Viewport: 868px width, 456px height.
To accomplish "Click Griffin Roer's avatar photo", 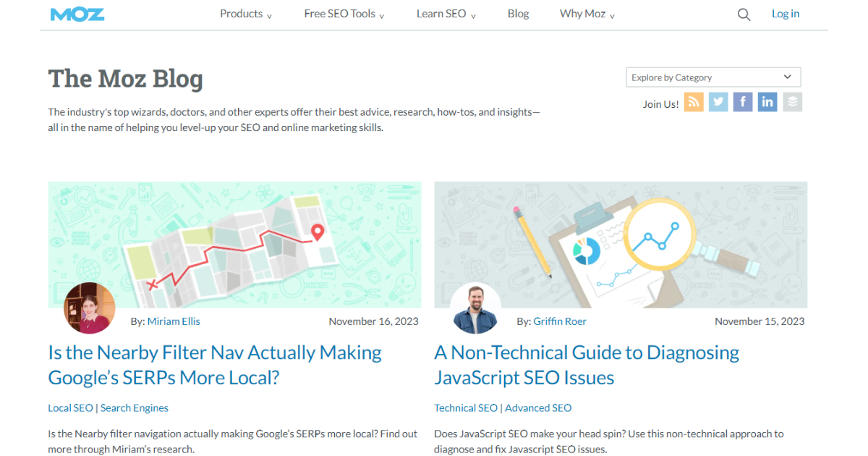I will (x=476, y=308).
